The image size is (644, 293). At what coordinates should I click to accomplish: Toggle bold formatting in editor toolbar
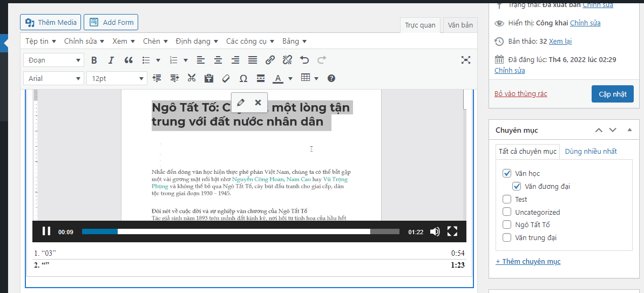click(94, 60)
